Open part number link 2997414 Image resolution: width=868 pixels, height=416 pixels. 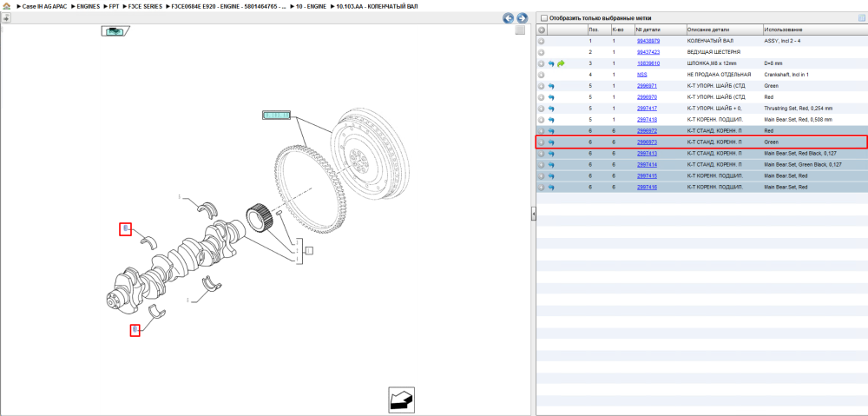coord(648,164)
